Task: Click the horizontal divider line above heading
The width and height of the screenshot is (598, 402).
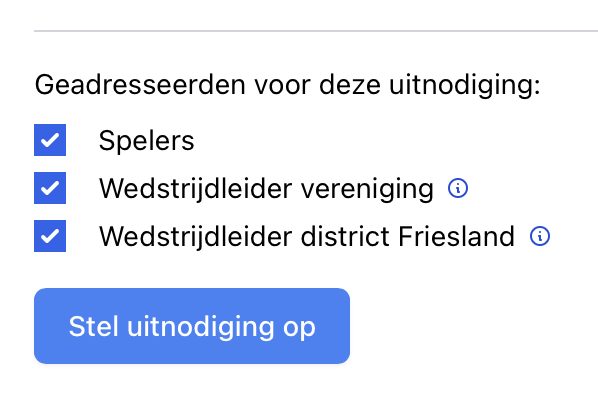Action: pyautogui.click(x=316, y=31)
